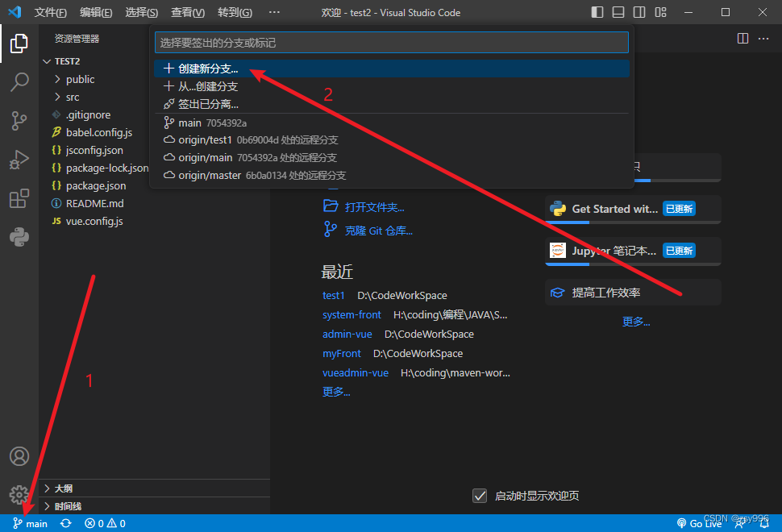This screenshot has height=532, width=782.
Task: Open recent project test1
Action: click(333, 296)
